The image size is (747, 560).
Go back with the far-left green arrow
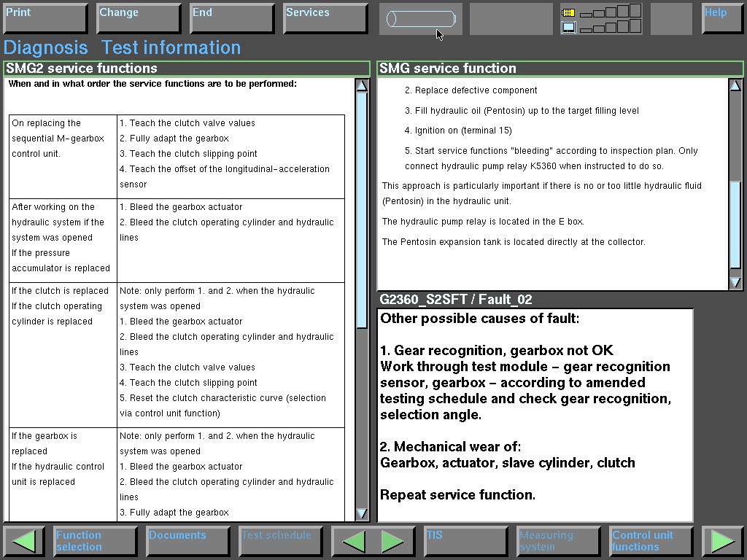point(24,541)
